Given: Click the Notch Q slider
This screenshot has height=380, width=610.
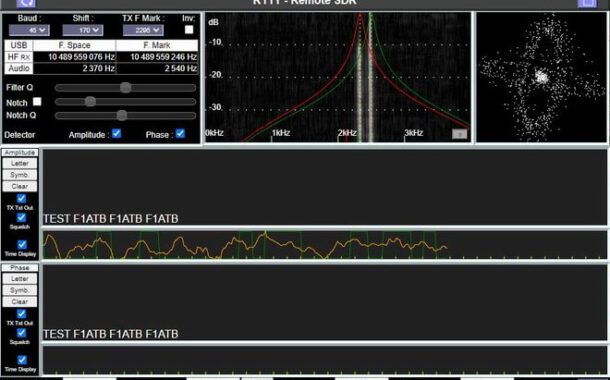Looking at the screenshot, I should pyautogui.click(x=125, y=116).
